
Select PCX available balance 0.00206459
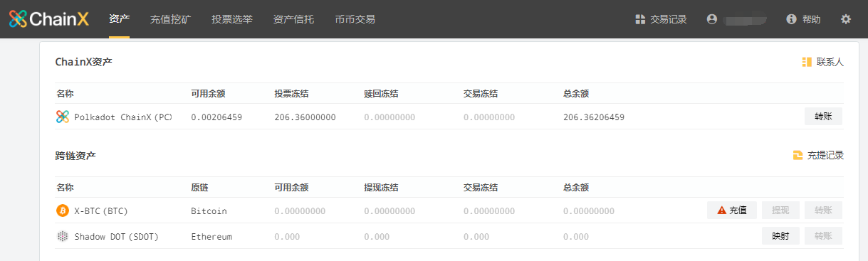[x=216, y=117]
